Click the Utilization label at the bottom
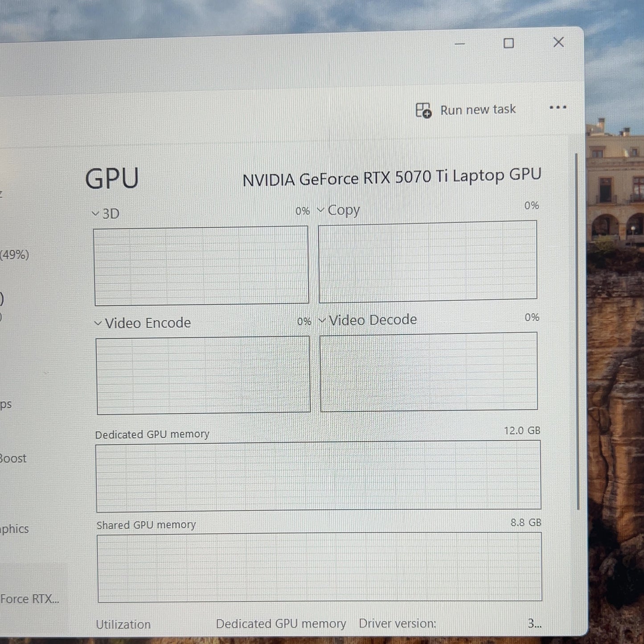Screen dimensions: 644x644 [x=123, y=624]
